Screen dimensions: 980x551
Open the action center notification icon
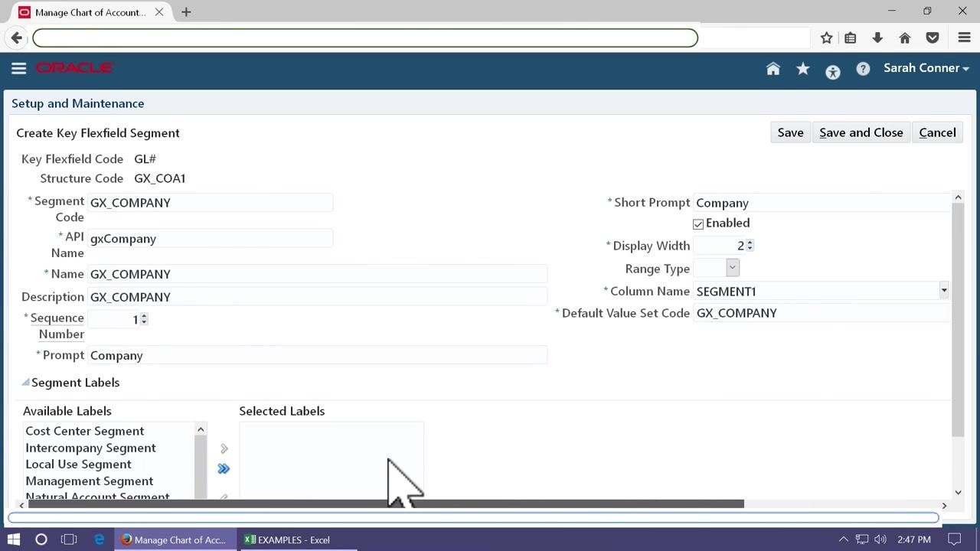pyautogui.click(x=954, y=540)
